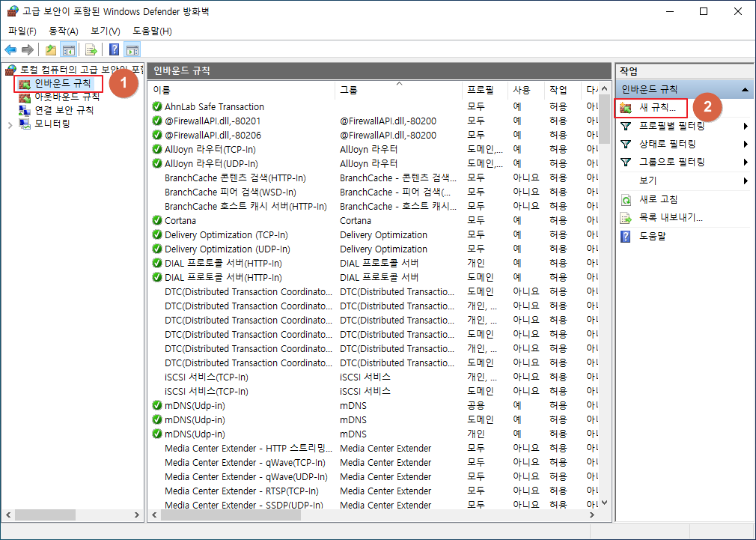Open 상태로 필터링 submenu
Screen dimensions: 756x540
point(685,144)
